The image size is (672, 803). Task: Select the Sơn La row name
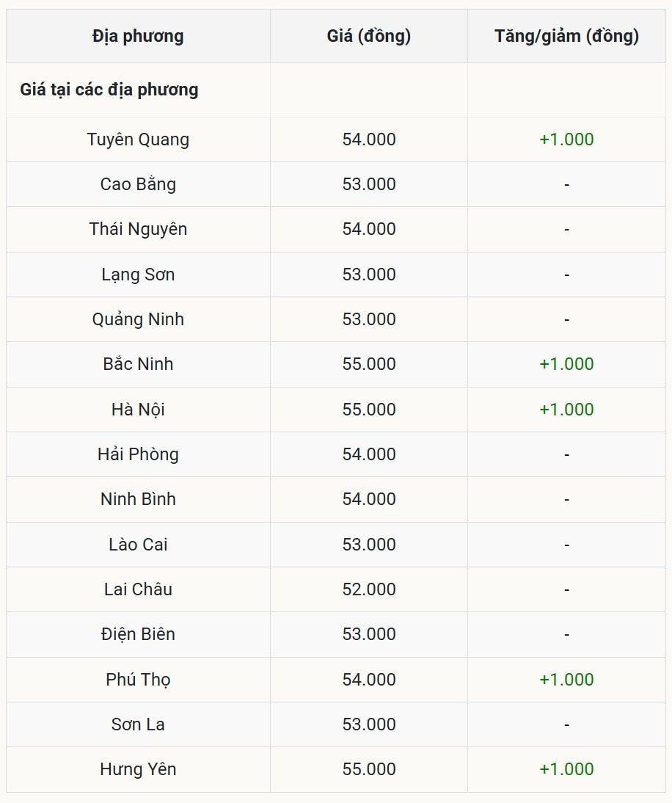tap(138, 724)
